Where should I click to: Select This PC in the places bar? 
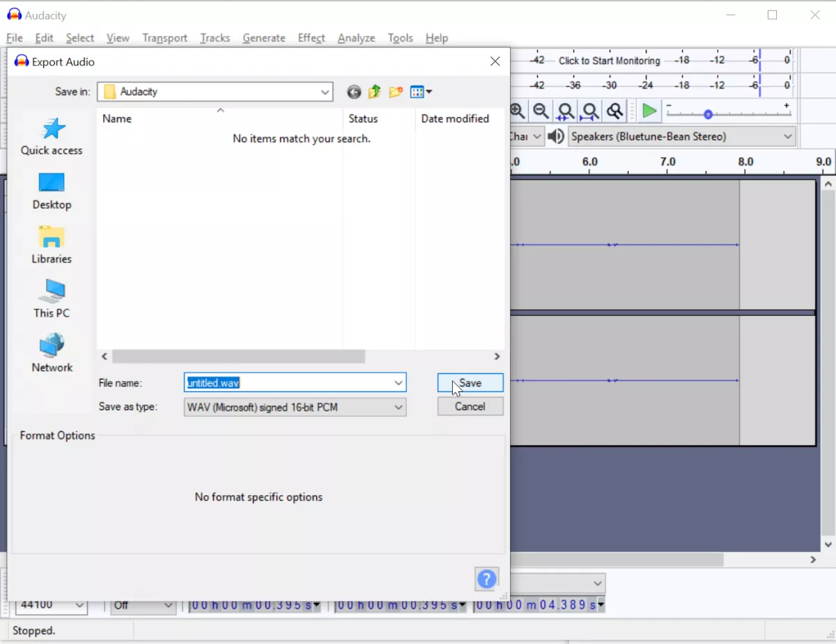point(52,299)
